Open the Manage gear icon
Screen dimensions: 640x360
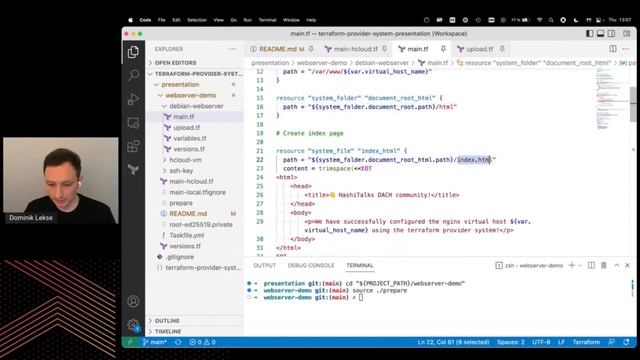pyautogui.click(x=133, y=325)
